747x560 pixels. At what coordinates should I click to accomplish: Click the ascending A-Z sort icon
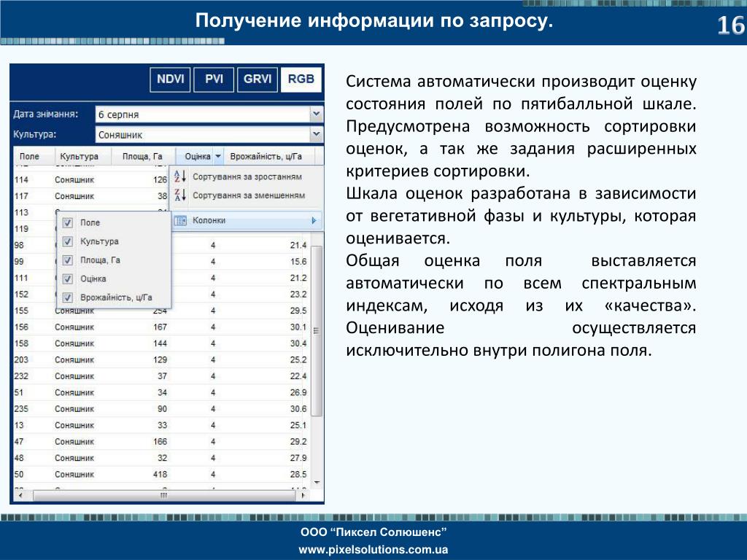(180, 176)
